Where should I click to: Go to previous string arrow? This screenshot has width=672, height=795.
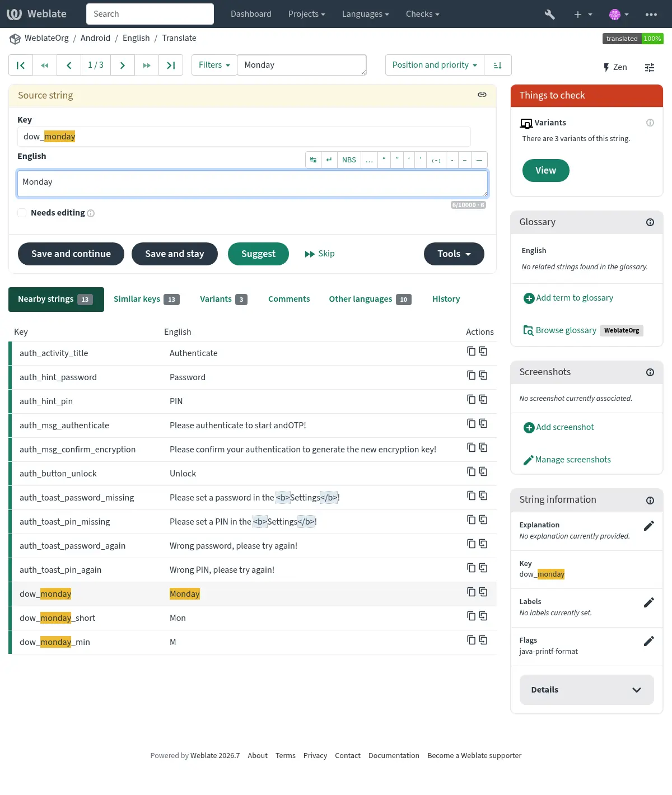point(69,65)
